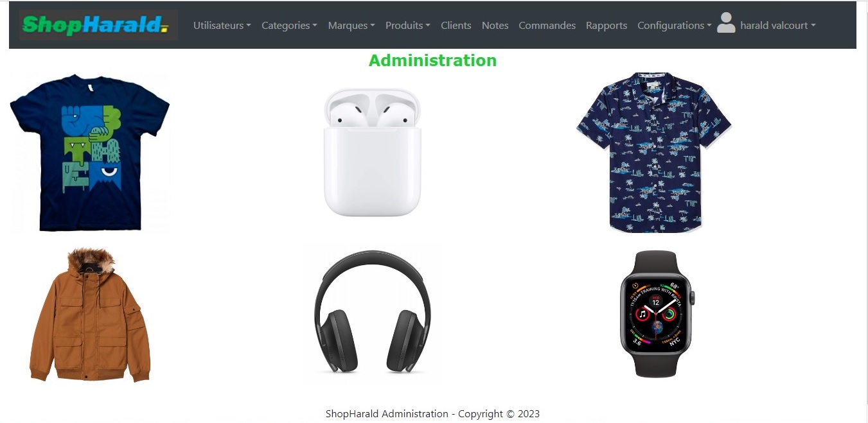
Task: Go to the Clients page
Action: point(456,26)
